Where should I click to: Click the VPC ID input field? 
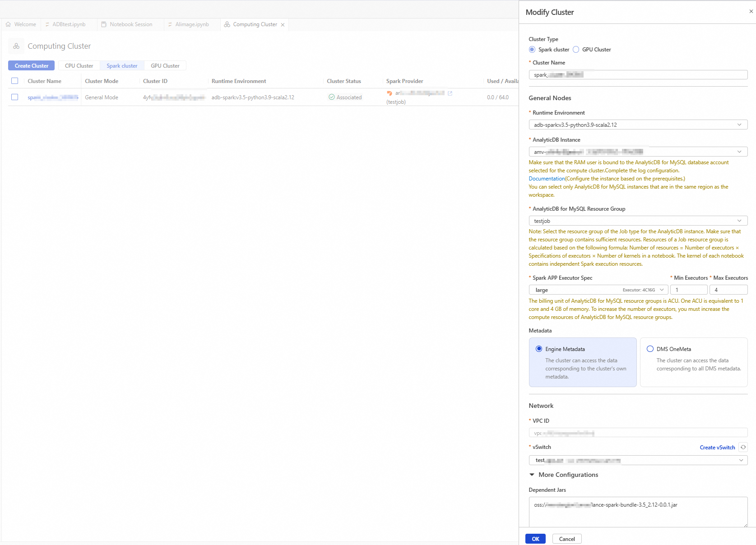click(x=638, y=433)
